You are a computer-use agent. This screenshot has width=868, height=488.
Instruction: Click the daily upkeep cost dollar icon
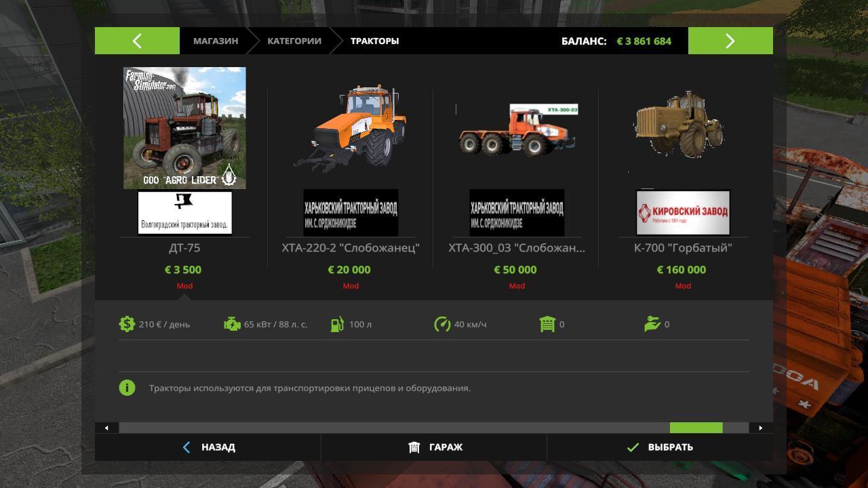point(127,324)
